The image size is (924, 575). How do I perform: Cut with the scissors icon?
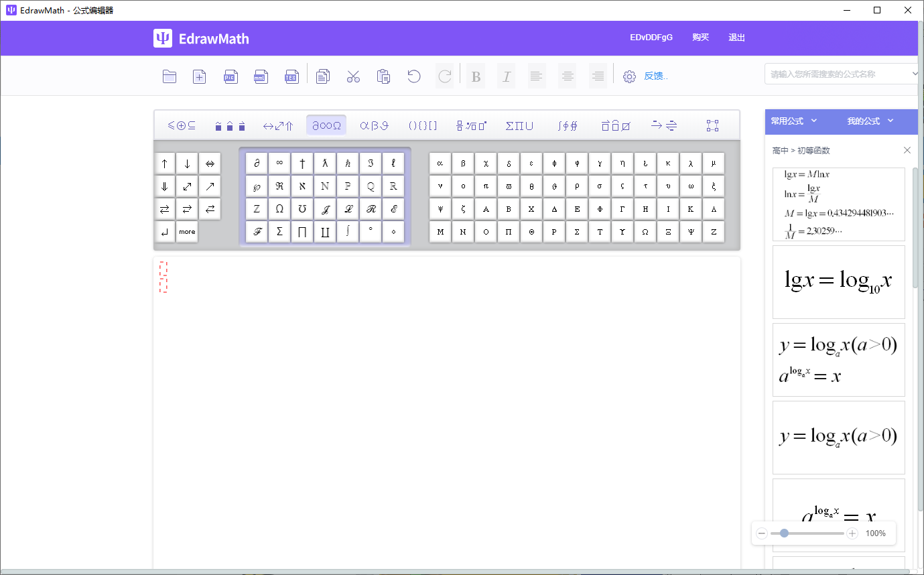(x=353, y=76)
